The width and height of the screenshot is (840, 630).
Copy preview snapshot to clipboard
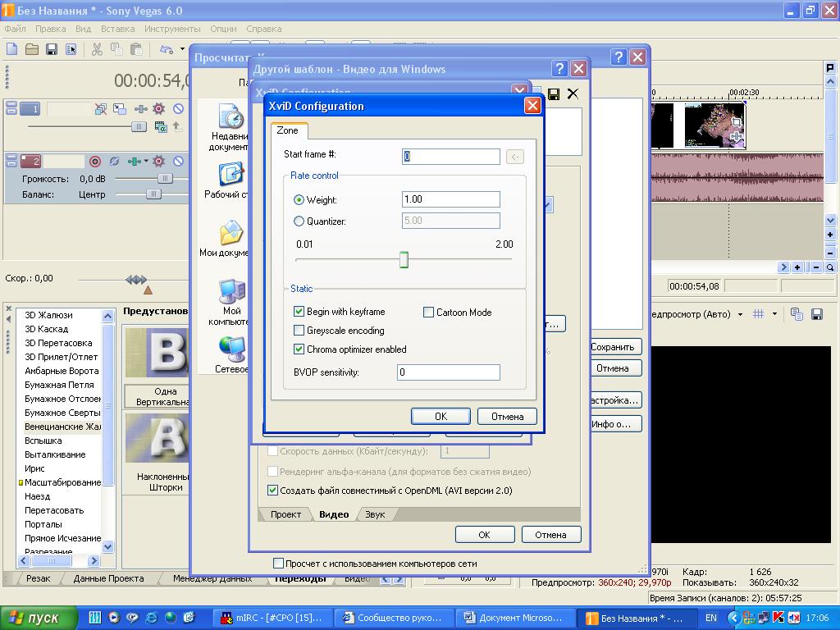point(797,314)
